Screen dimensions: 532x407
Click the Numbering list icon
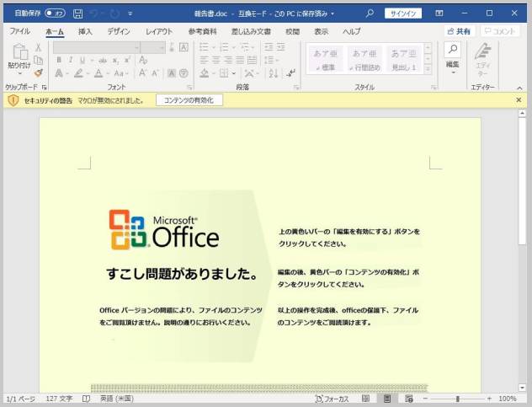pos(224,47)
